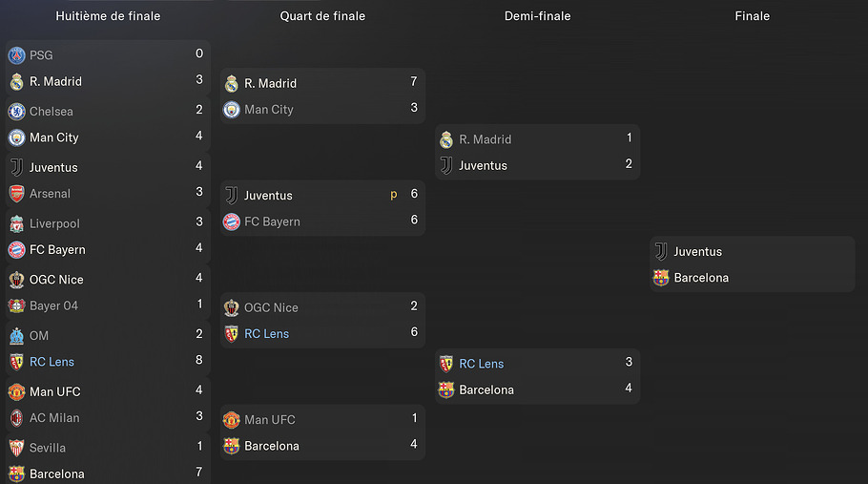Click Barcelona crest in the final
Viewport: 868px width, 484px height.
[x=661, y=278]
